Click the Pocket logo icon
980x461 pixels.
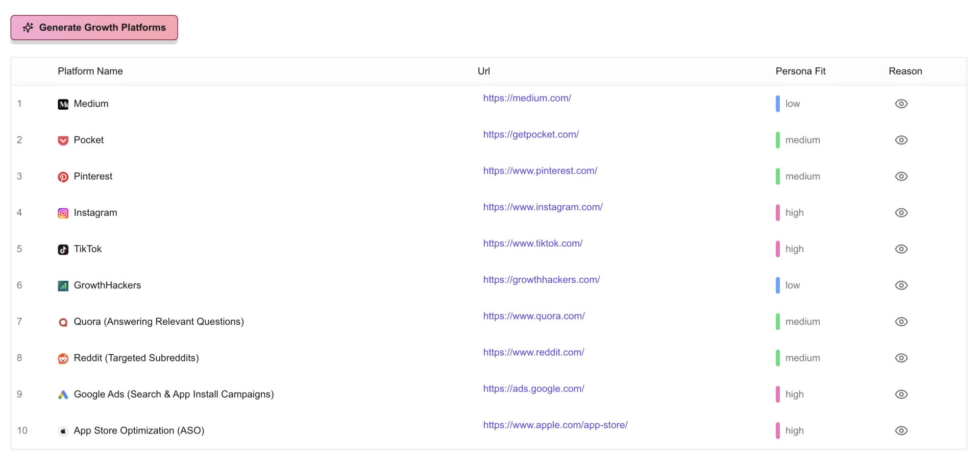point(63,140)
